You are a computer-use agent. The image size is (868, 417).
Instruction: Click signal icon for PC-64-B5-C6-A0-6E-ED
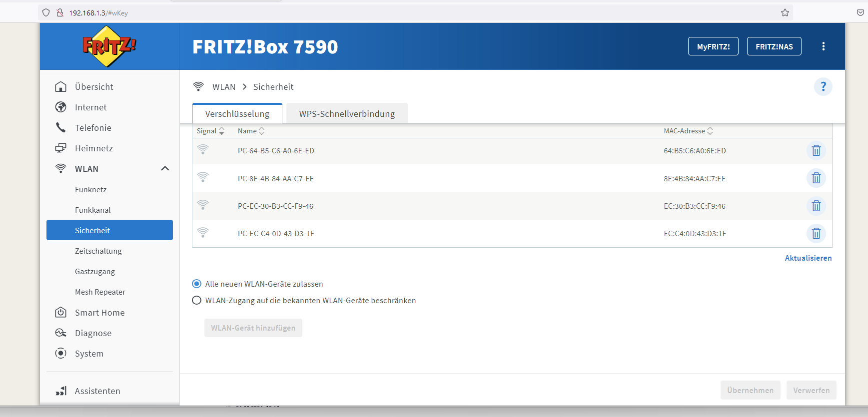pos(203,150)
